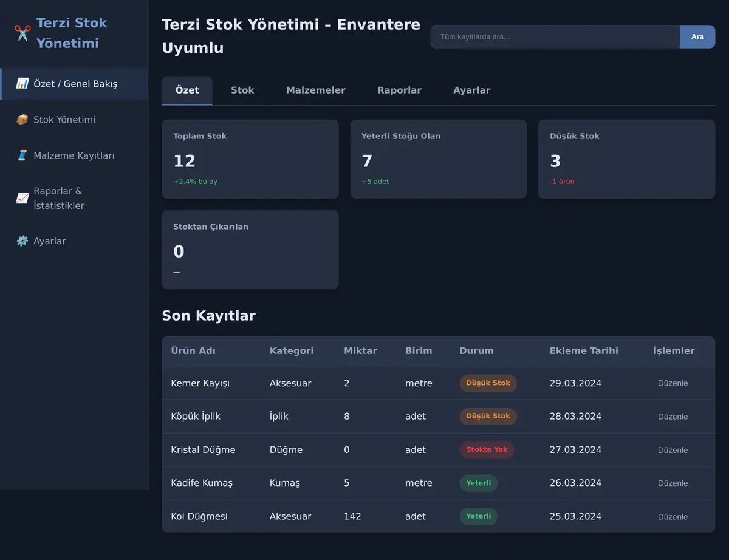
Task: Click the Kategori column header
Action: pyautogui.click(x=292, y=351)
